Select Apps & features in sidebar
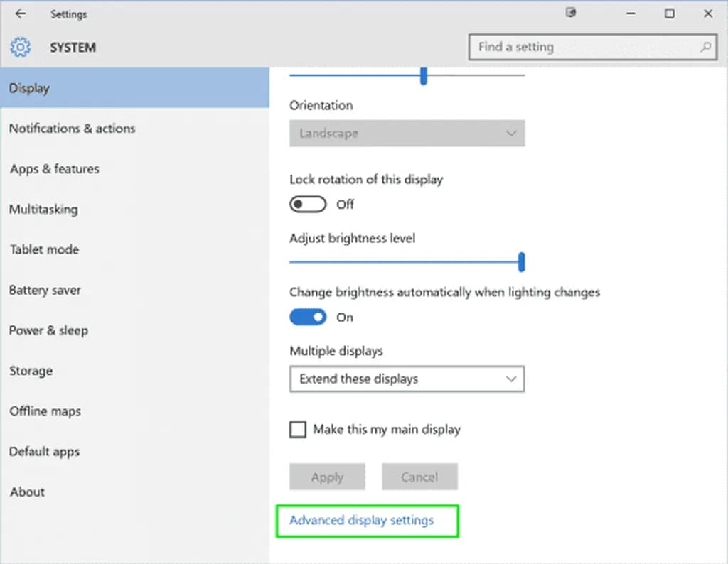728x564 pixels. tap(54, 169)
